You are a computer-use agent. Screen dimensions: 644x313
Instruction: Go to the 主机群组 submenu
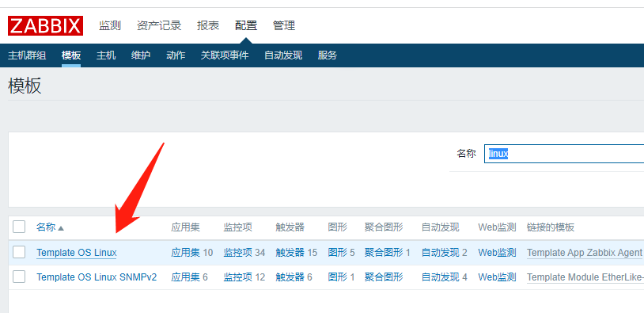[x=27, y=55]
